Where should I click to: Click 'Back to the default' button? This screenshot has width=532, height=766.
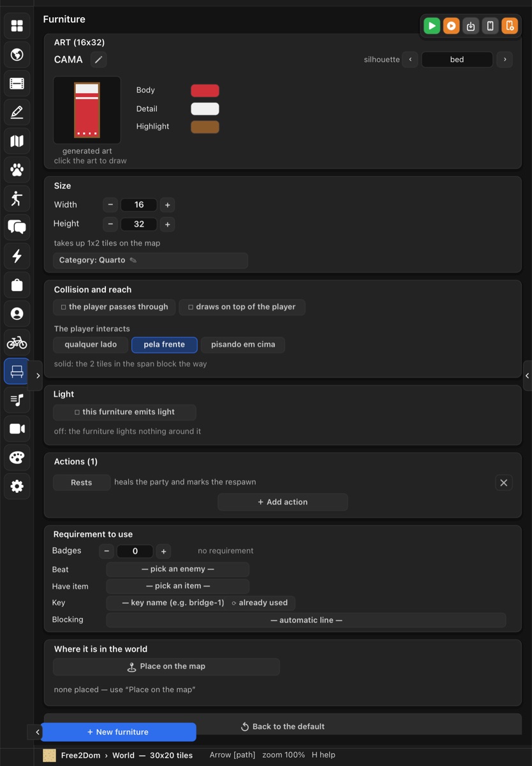[283, 726]
